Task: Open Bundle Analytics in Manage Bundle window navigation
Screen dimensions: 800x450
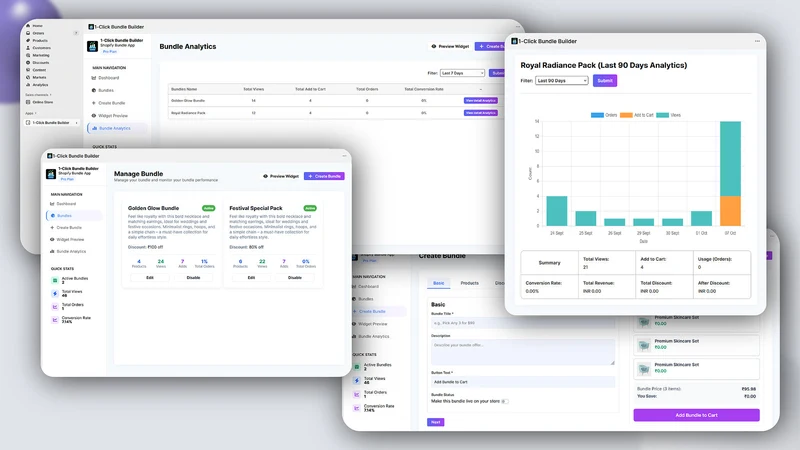Action: [68, 252]
